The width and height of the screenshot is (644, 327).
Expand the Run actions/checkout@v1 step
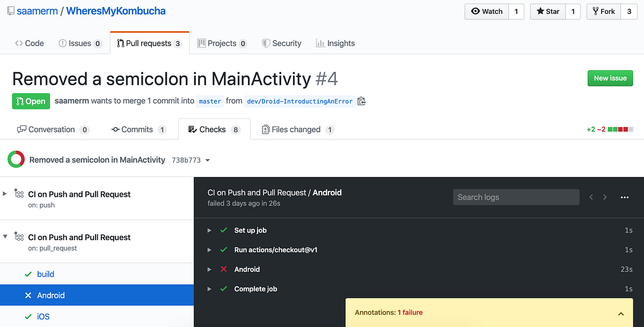(210, 250)
